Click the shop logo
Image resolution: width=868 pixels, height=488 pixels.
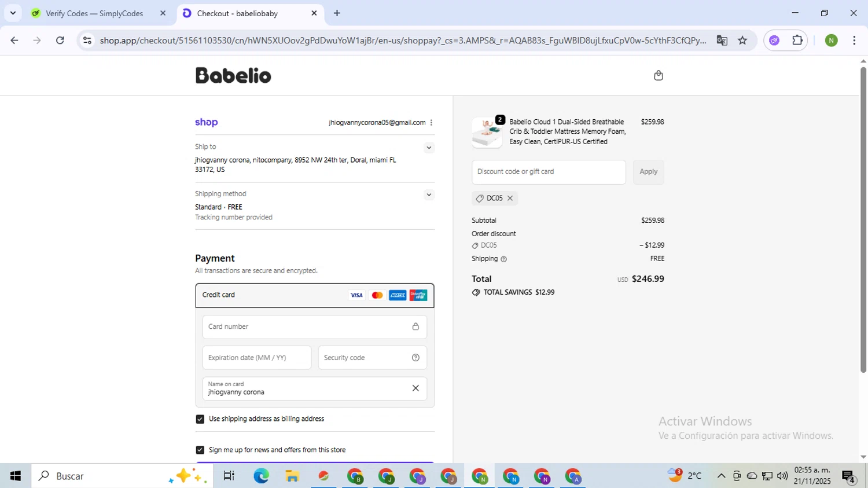pyautogui.click(x=207, y=122)
